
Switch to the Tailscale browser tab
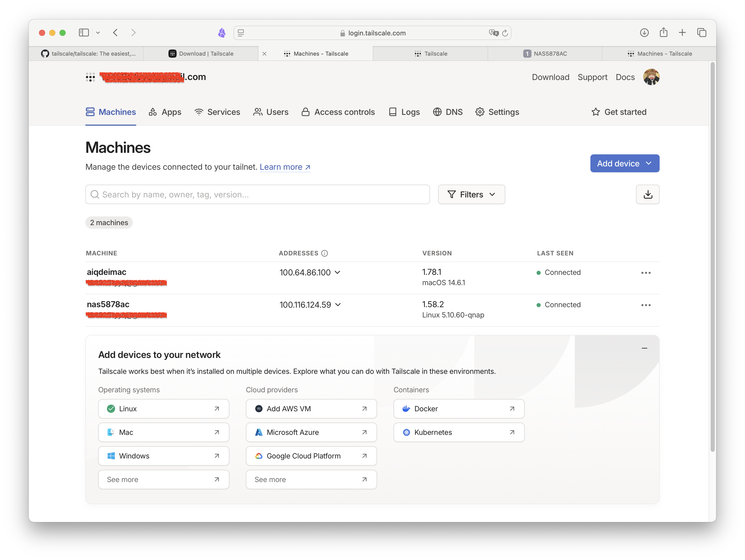pos(430,54)
